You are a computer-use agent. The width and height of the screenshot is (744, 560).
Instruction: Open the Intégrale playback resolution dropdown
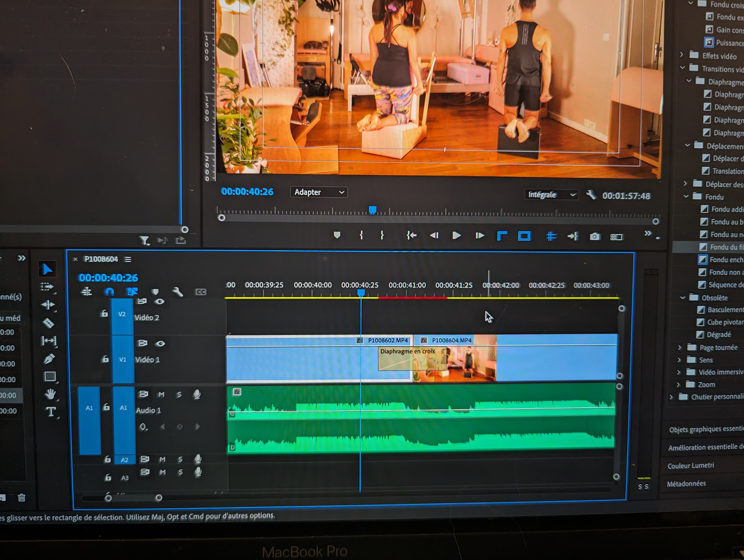[x=551, y=195]
